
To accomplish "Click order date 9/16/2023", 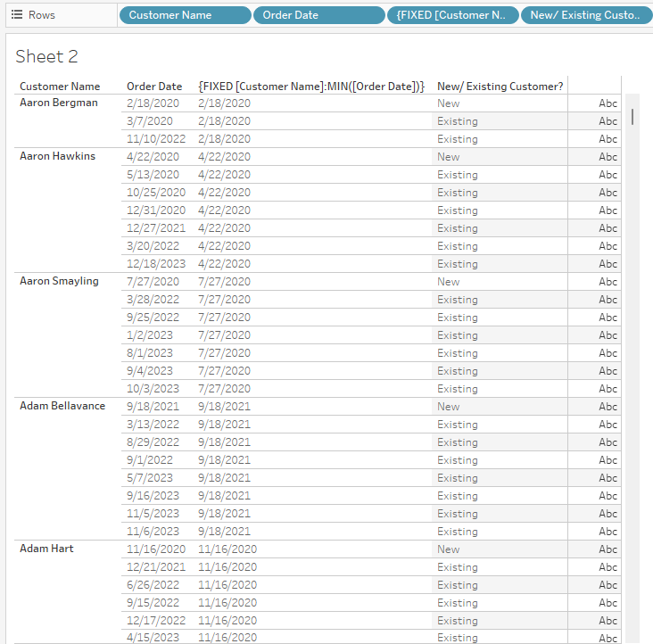I will 153,496.
